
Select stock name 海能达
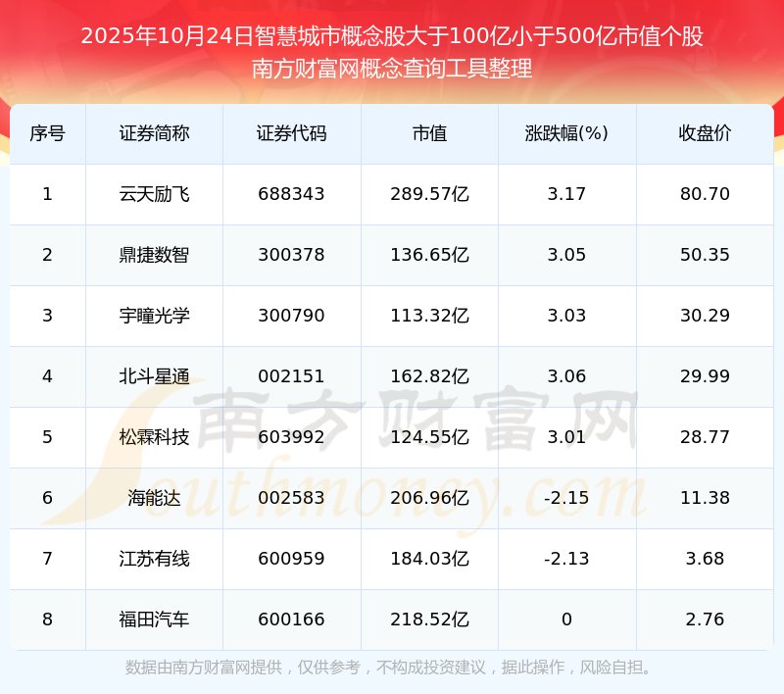154,498
